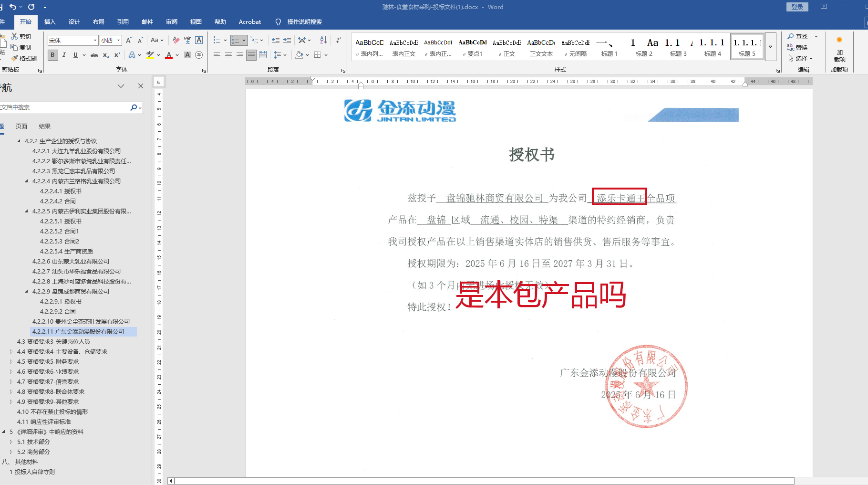Open the styles pane launcher in the 样式 group
This screenshot has height=485, width=868.
[778, 71]
